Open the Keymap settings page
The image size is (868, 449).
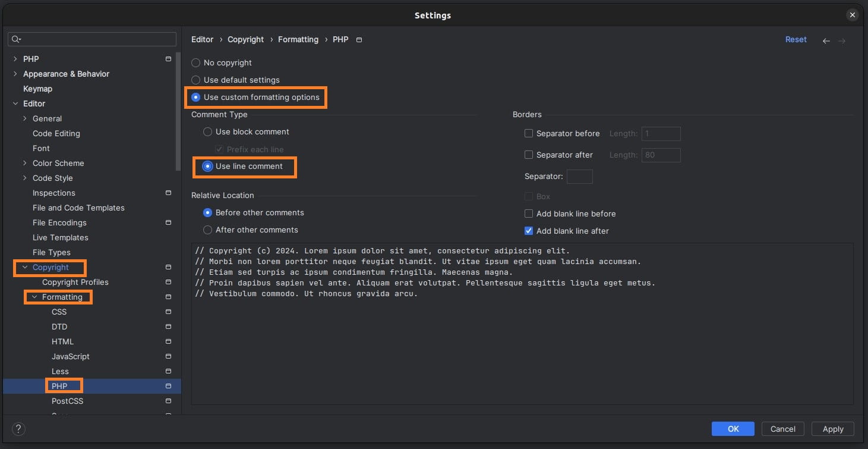click(37, 89)
